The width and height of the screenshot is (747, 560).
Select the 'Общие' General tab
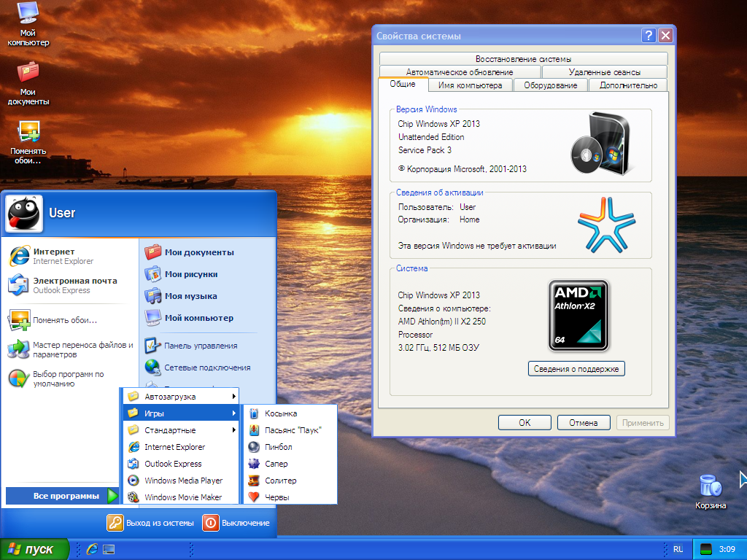[403, 84]
